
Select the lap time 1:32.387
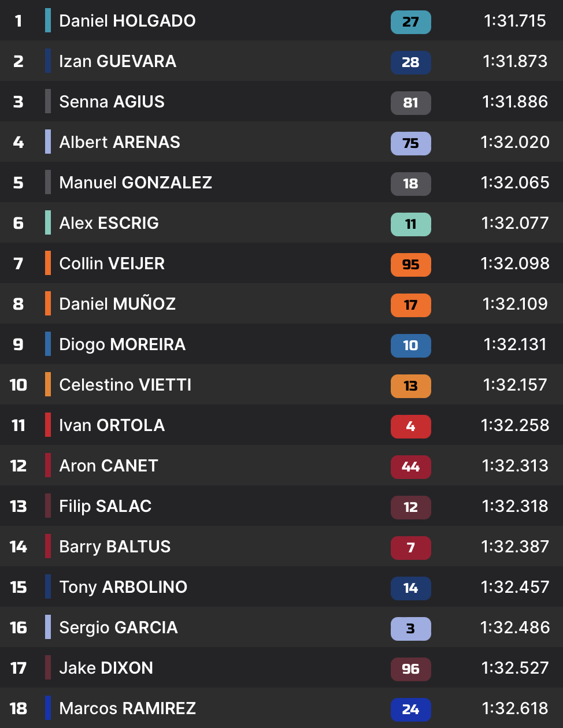click(514, 547)
